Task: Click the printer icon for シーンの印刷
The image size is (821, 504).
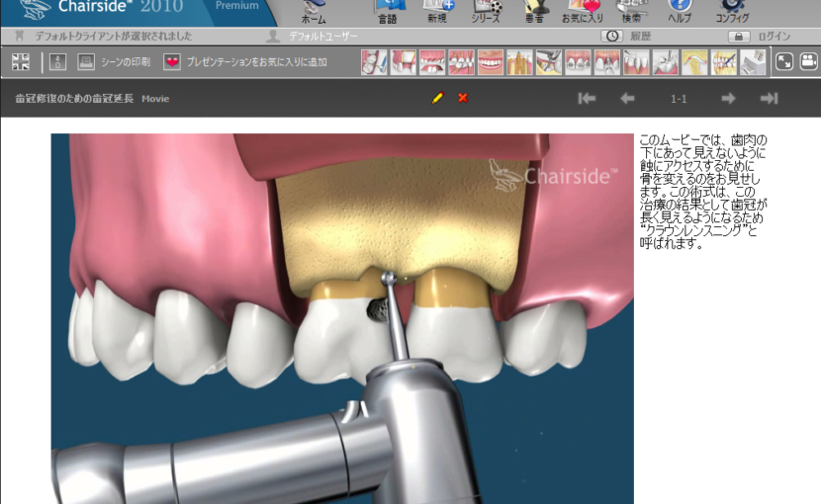Action: [x=86, y=62]
